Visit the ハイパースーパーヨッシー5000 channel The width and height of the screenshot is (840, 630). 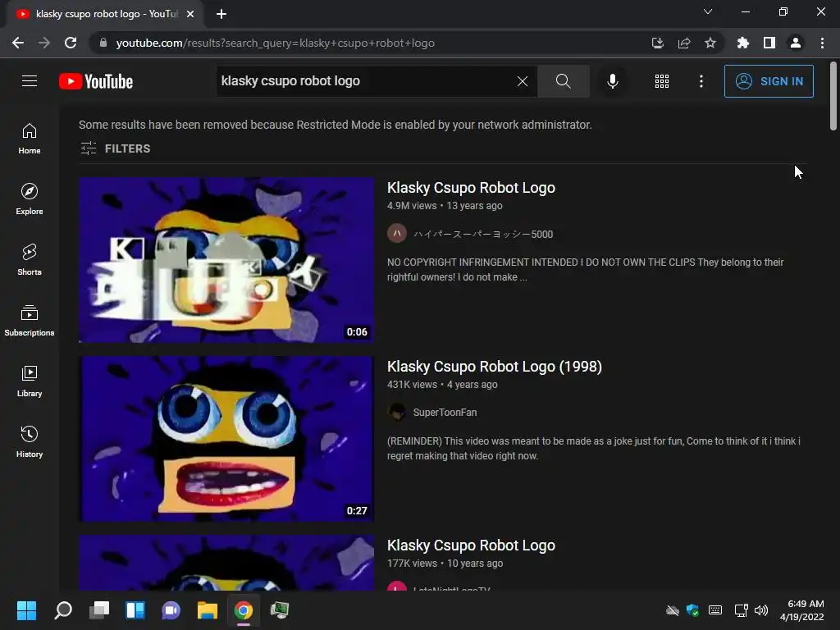(482, 234)
